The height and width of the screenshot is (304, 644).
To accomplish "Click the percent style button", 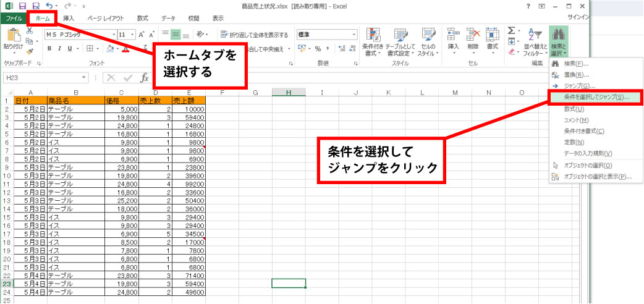I will point(318,48).
